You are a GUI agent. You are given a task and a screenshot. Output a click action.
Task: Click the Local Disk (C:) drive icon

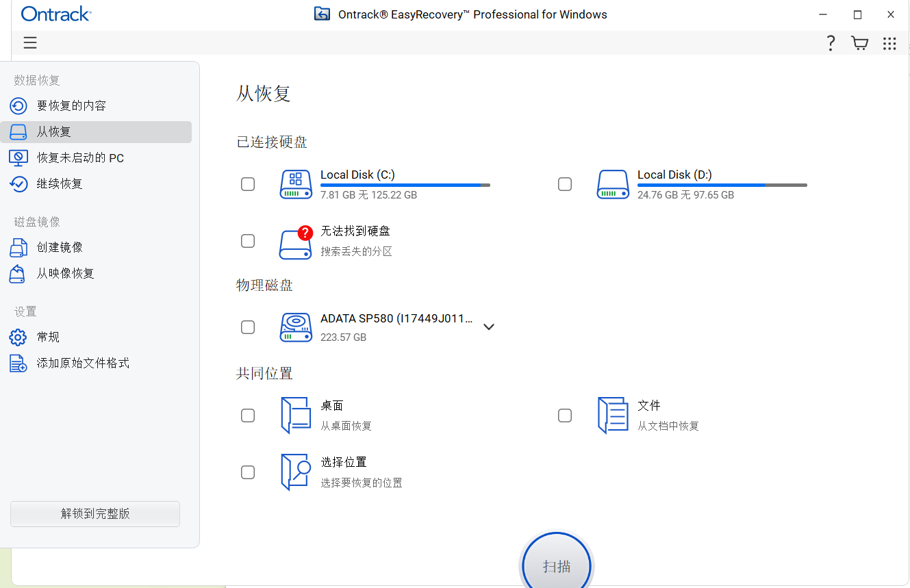296,184
